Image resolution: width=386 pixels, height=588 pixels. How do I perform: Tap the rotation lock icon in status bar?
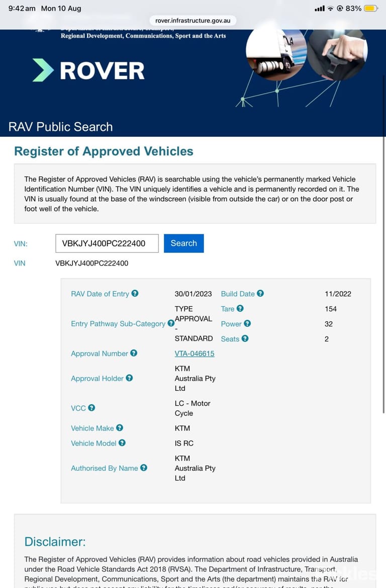coord(340,8)
